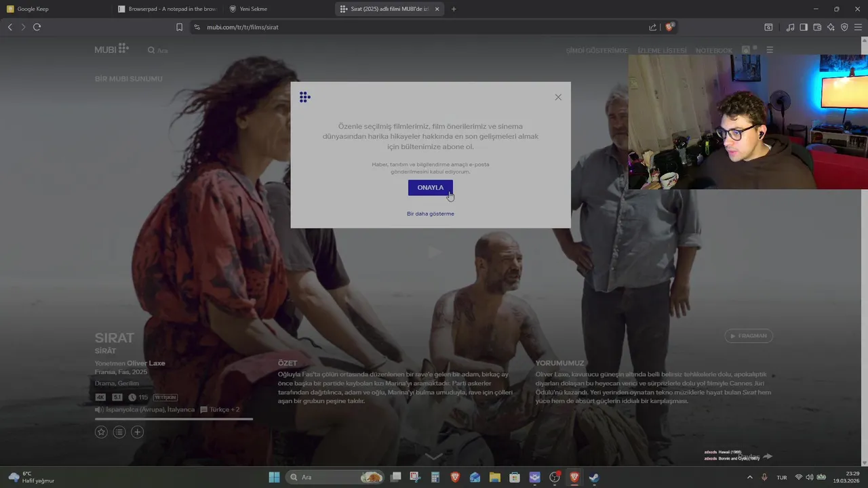Screen dimensions: 868x488
Task: Click the bookmark icon in address bar
Action: 179,27
